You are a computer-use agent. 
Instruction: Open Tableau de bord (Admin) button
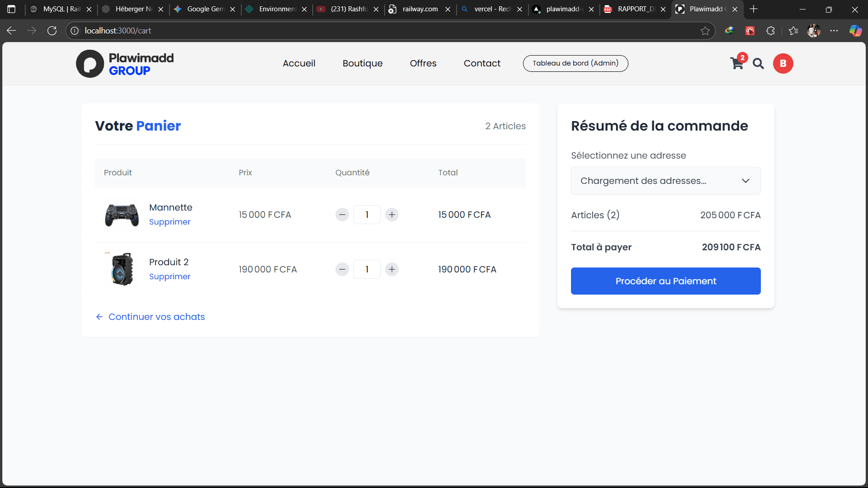(575, 63)
